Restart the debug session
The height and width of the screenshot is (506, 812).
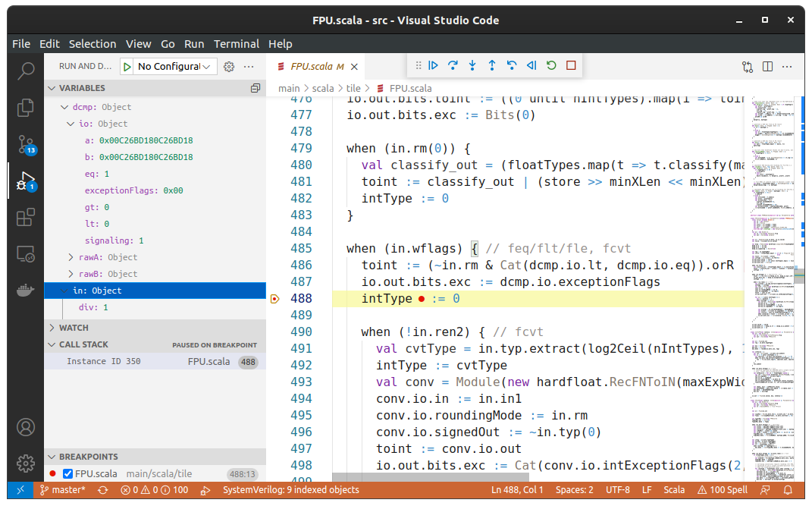(551, 66)
